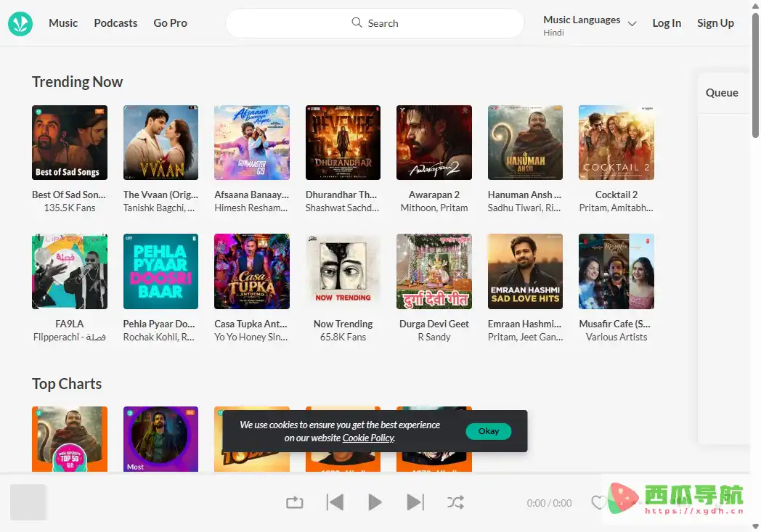This screenshot has height=532, width=761.
Task: Expand the Music Languages dropdown
Action: (632, 24)
